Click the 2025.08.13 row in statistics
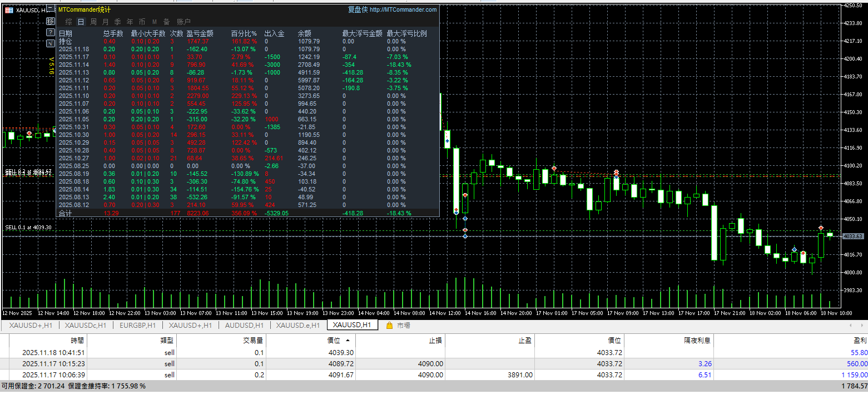Viewport: 868px width, 394px height. (247, 197)
